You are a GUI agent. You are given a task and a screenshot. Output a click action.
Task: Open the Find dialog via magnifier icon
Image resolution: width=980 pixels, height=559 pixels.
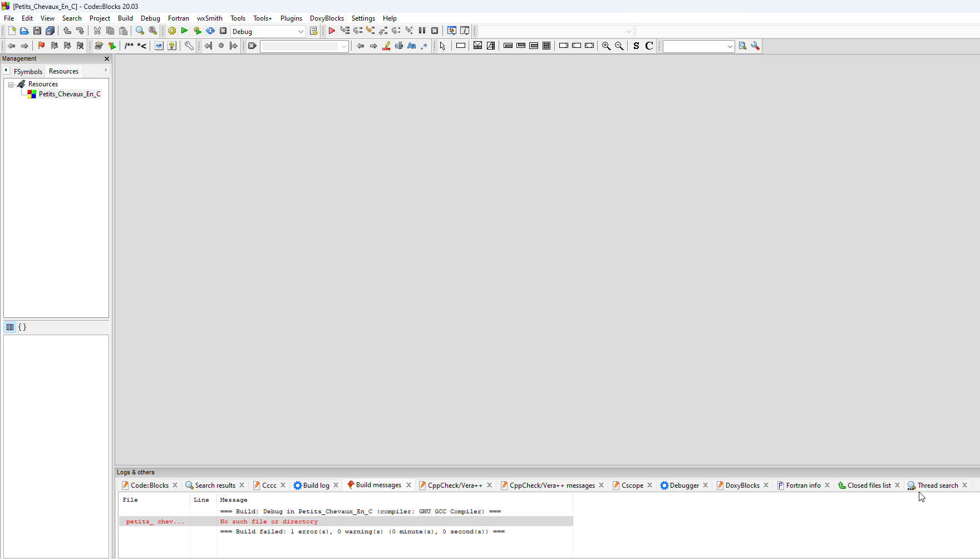[140, 31]
